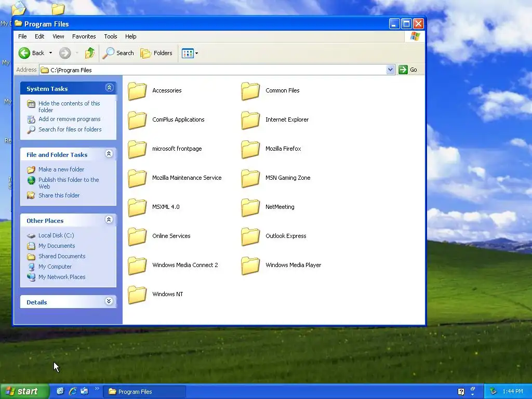Screen dimensions: 532x399
Task: Collapse the Other Places panel
Action: tap(109, 220)
